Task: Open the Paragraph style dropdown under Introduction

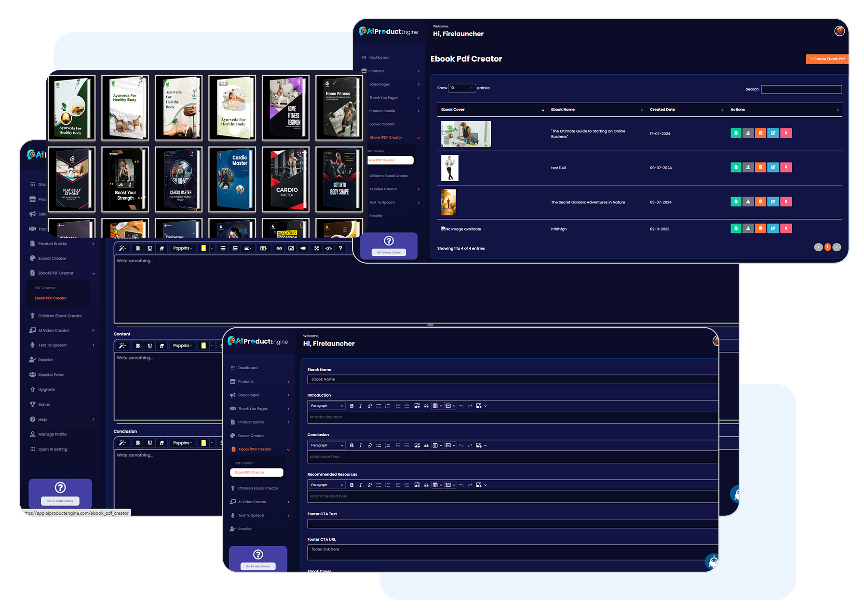Action: (326, 406)
